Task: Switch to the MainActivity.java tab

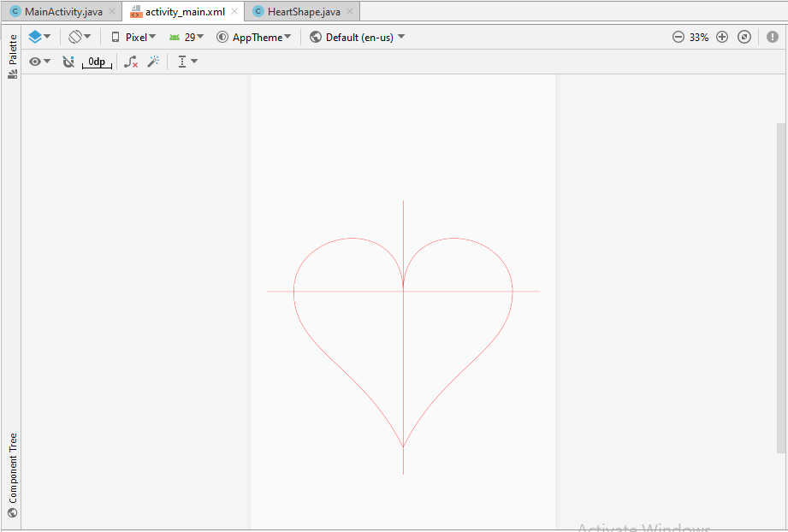Action: point(62,12)
